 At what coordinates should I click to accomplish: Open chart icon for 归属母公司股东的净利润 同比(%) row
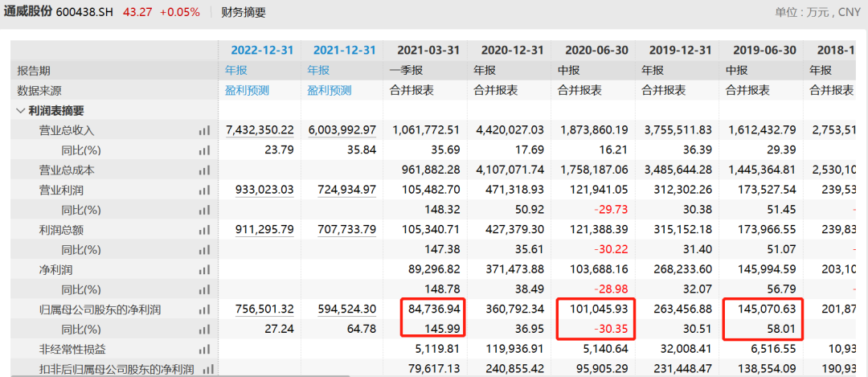(204, 330)
